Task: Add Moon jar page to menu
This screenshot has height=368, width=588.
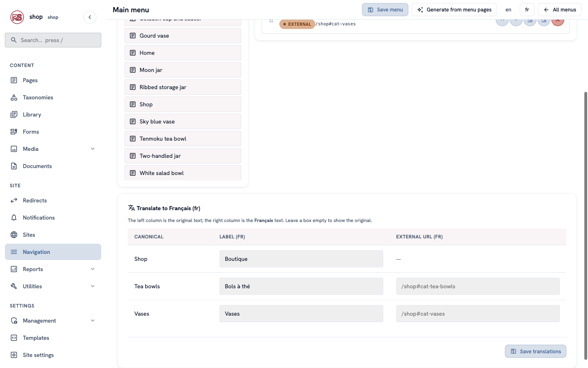Action: (x=183, y=70)
